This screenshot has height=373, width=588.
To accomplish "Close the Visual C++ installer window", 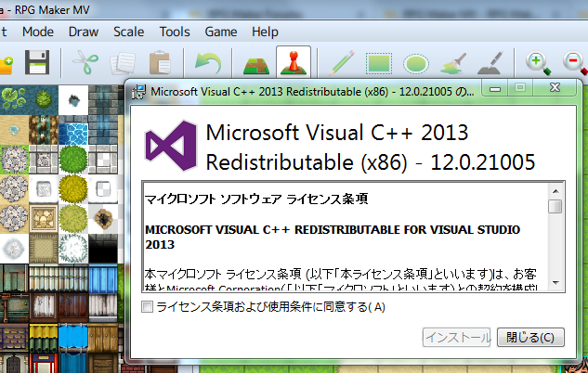I will pos(555,88).
